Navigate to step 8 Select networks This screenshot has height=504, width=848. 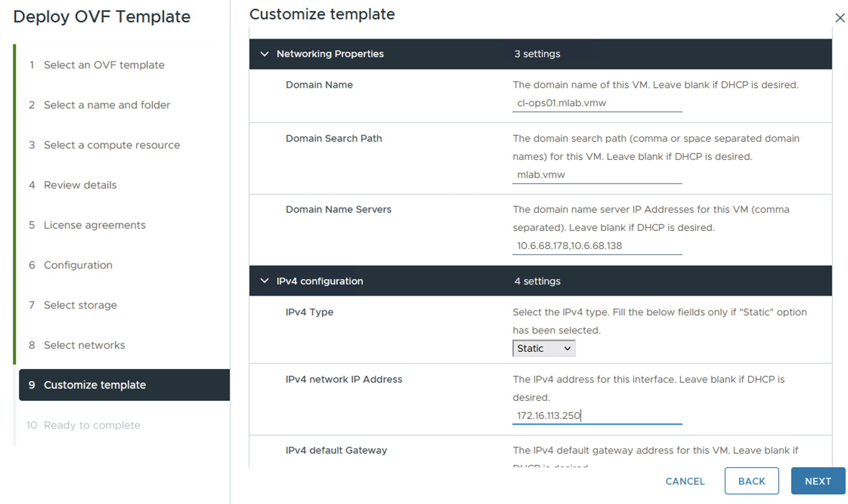(x=84, y=345)
